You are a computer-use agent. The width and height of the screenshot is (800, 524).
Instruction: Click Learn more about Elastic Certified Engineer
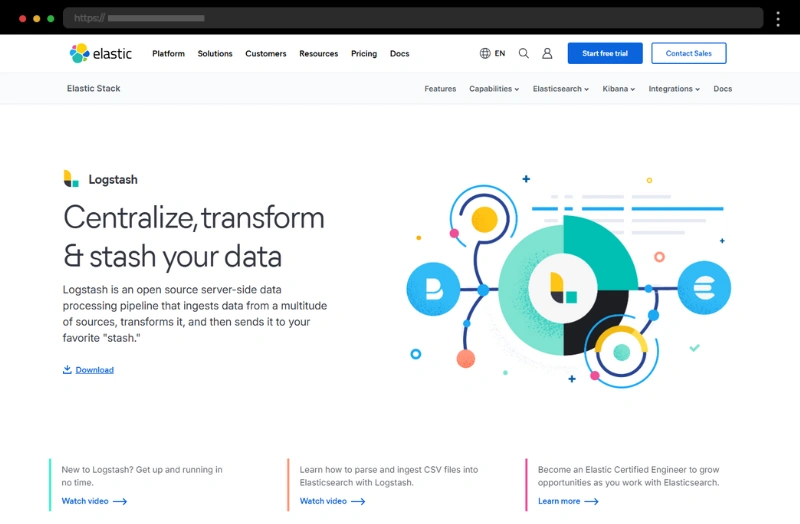(x=568, y=501)
